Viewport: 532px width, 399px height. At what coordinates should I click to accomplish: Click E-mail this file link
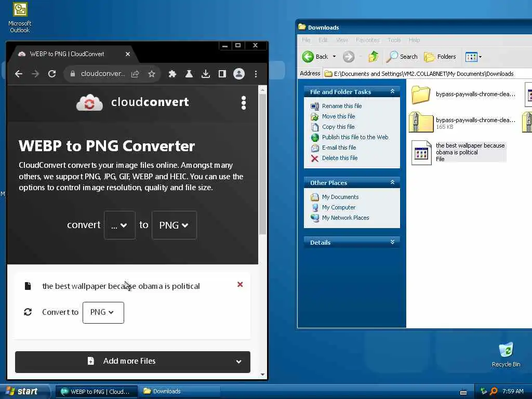[x=339, y=148]
